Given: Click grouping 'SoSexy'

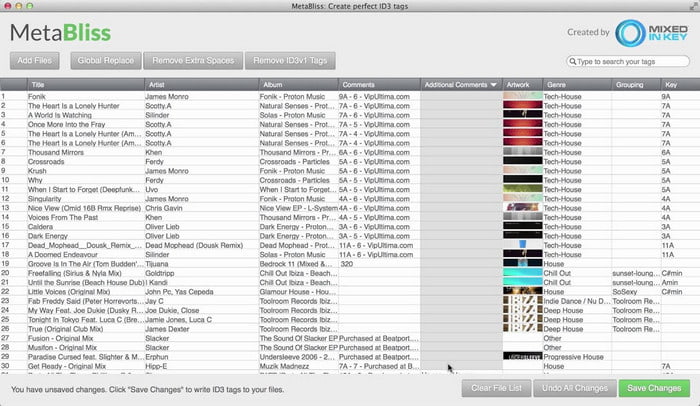Looking at the screenshot, I should point(625,292).
